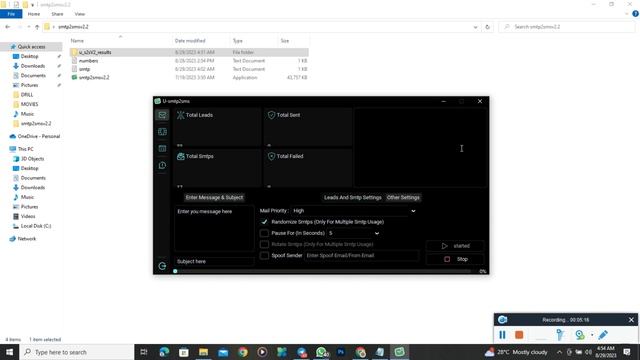Select the smtp2sms application file
Screen dimensions: 640x360
(94, 77)
